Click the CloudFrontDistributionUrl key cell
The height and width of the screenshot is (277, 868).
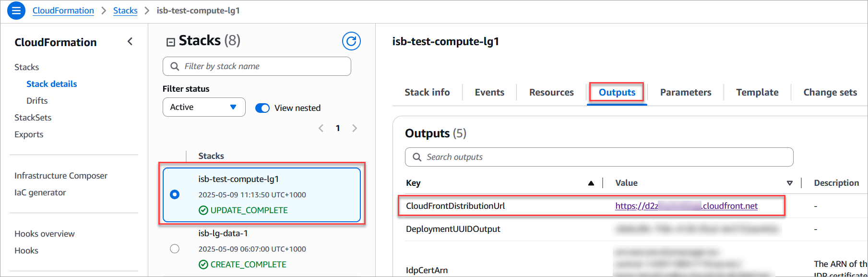tap(455, 206)
